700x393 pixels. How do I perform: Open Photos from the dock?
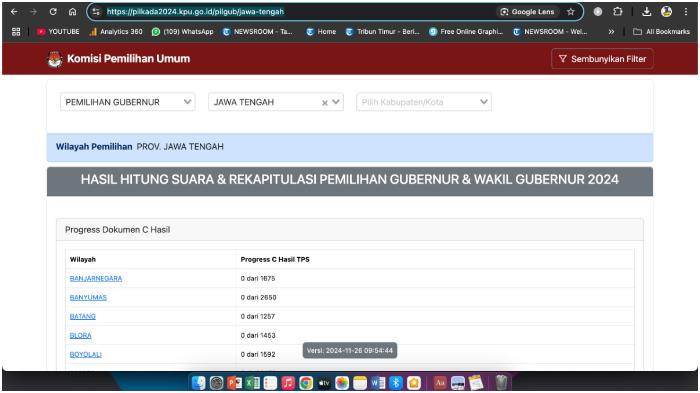tap(342, 383)
